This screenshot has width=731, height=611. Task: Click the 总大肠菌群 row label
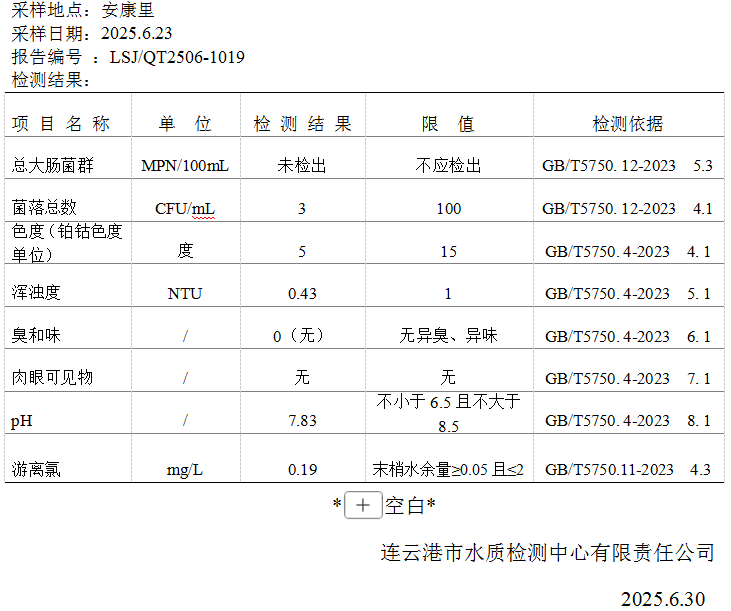[x=52, y=165]
